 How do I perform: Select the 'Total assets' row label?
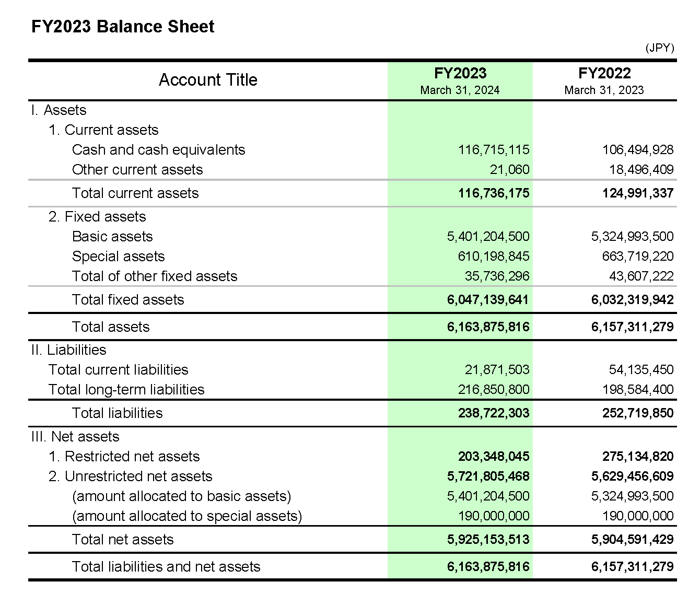point(111,327)
